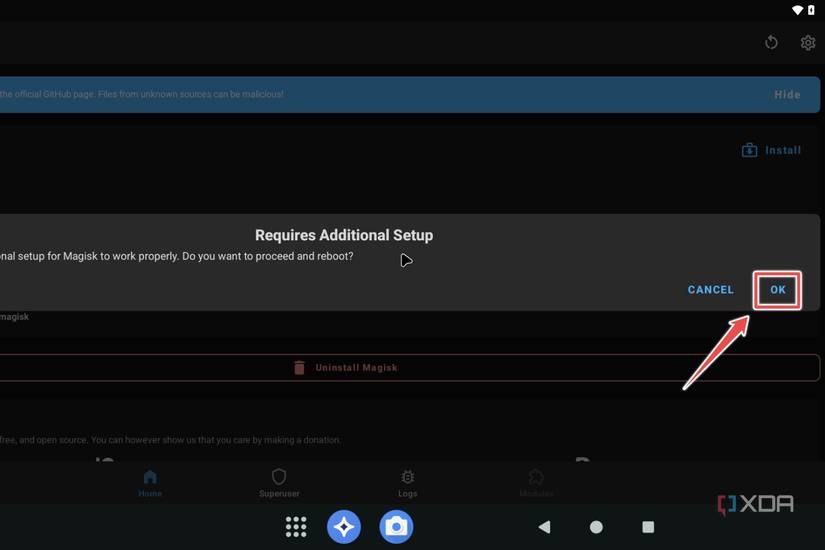Image resolution: width=825 pixels, height=550 pixels.
Task: Tap the battery status icon
Action: tap(811, 10)
